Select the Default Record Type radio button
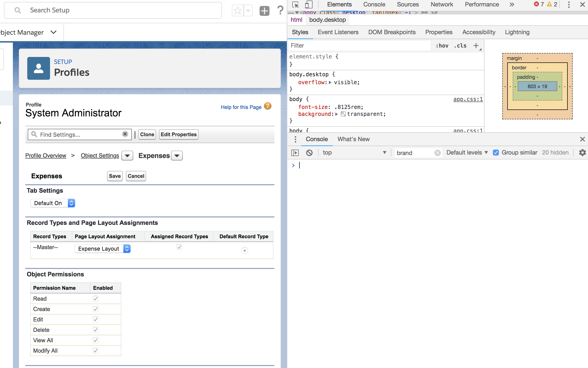The image size is (588, 368). click(x=244, y=251)
